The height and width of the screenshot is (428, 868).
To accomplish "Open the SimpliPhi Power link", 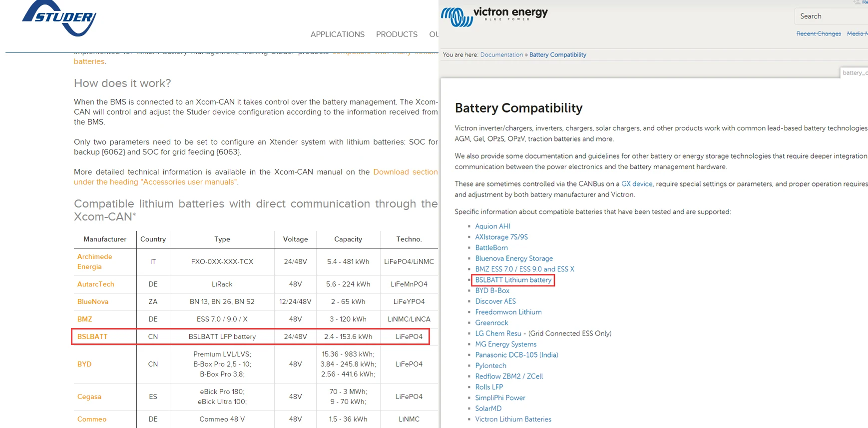I will tap(500, 398).
